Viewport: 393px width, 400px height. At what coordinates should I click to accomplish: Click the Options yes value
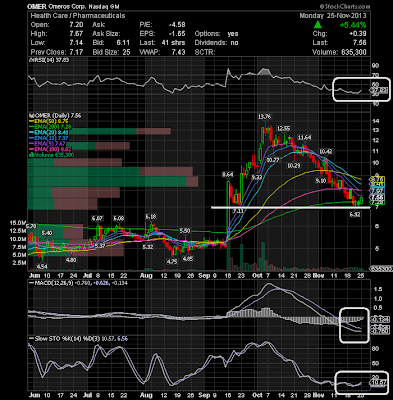(233, 34)
